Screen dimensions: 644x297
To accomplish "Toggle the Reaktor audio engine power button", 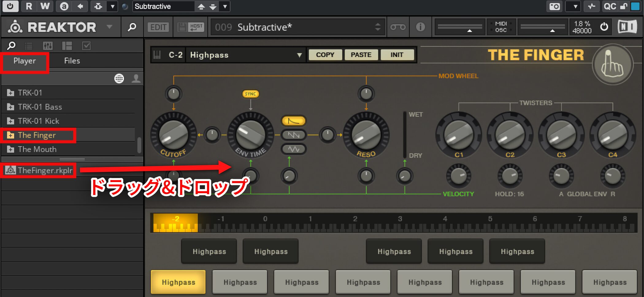I will [x=604, y=27].
